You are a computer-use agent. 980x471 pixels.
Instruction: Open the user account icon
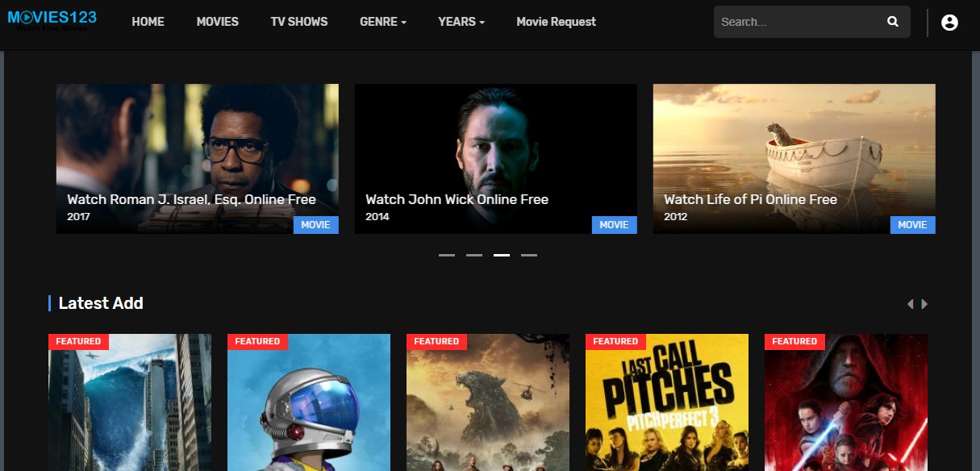coord(950,23)
